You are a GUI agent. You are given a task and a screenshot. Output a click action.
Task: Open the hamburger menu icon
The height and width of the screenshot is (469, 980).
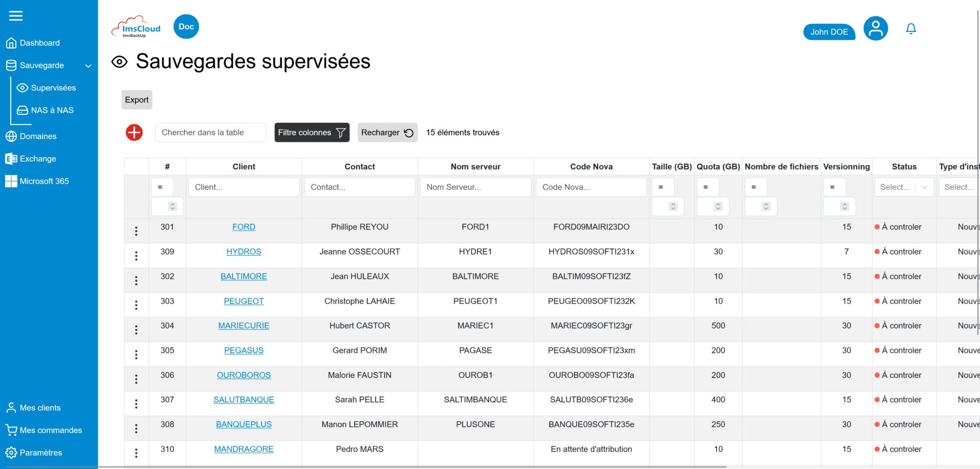pos(16,16)
